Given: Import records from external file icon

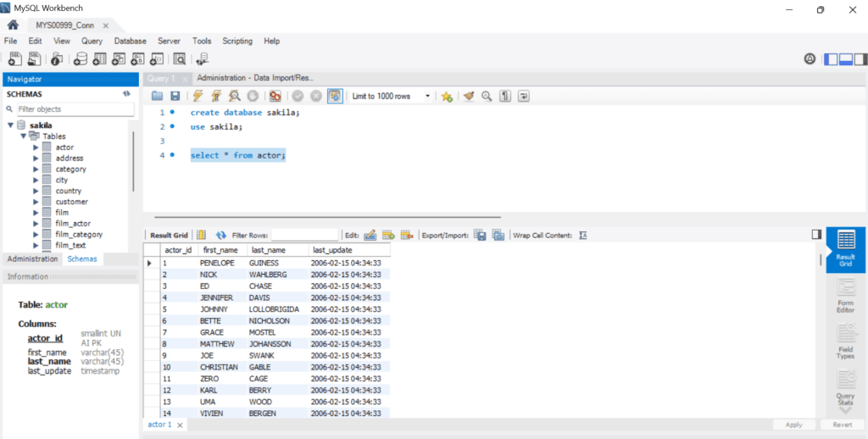Looking at the screenshot, I should pyautogui.click(x=498, y=236).
